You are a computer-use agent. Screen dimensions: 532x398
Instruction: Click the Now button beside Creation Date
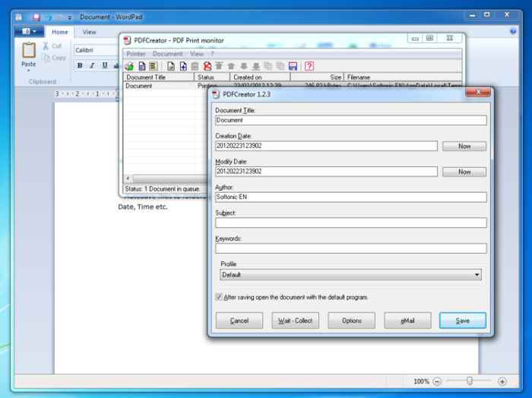(x=464, y=146)
